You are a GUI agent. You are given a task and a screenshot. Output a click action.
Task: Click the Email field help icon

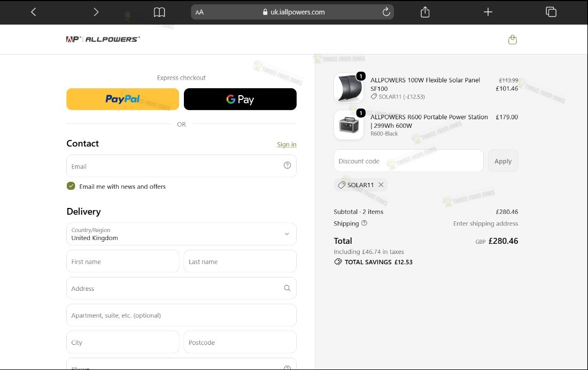287,165
